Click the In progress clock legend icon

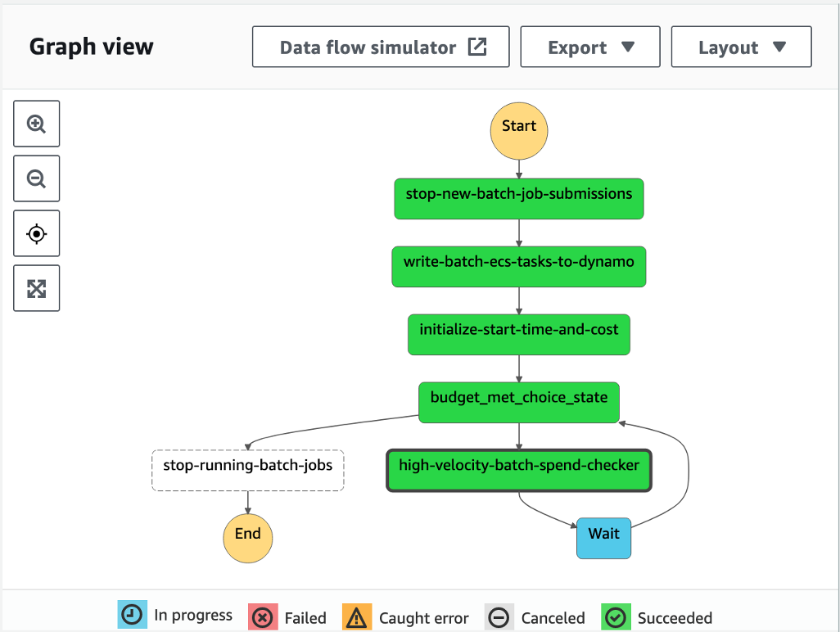(132, 617)
